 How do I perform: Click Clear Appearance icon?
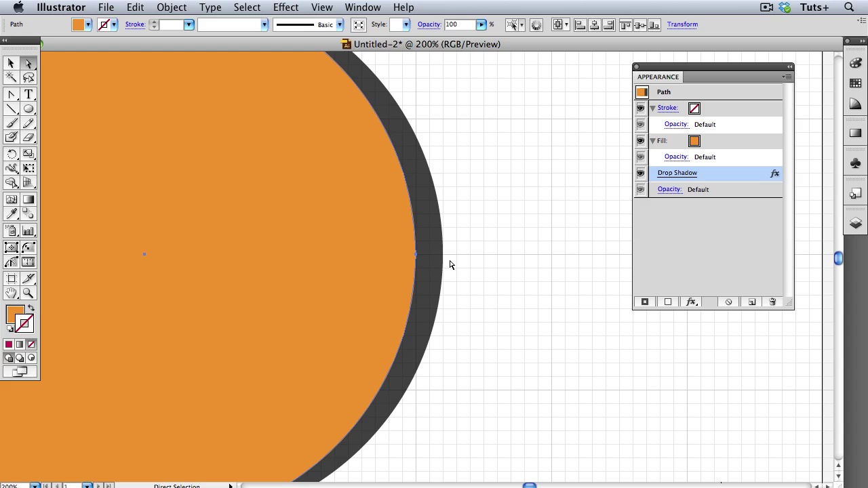click(728, 302)
